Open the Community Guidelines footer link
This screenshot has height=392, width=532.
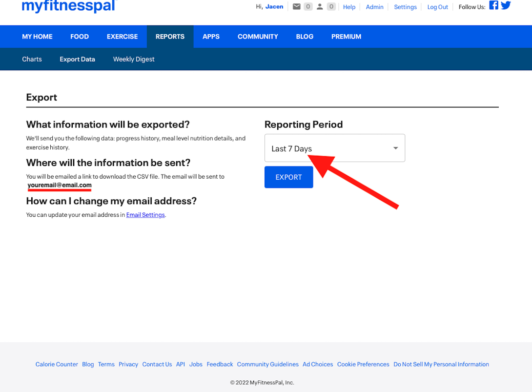click(x=267, y=364)
